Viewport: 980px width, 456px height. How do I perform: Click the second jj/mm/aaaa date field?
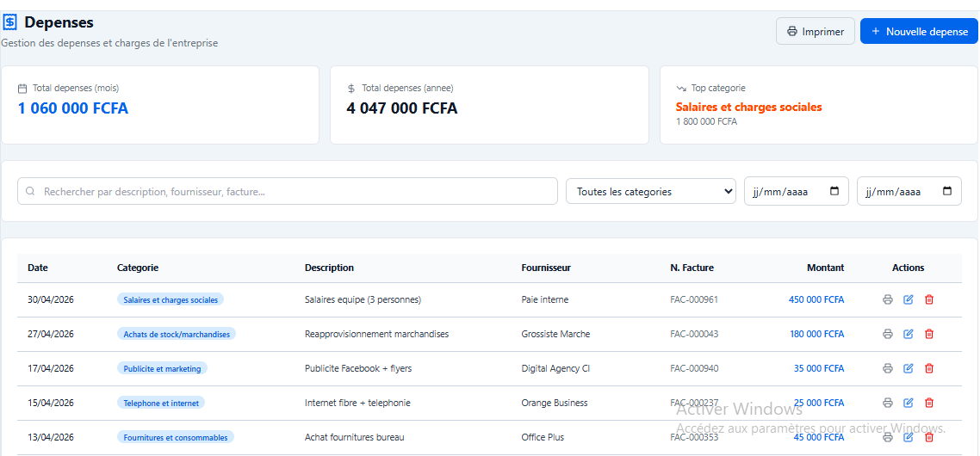coord(909,191)
